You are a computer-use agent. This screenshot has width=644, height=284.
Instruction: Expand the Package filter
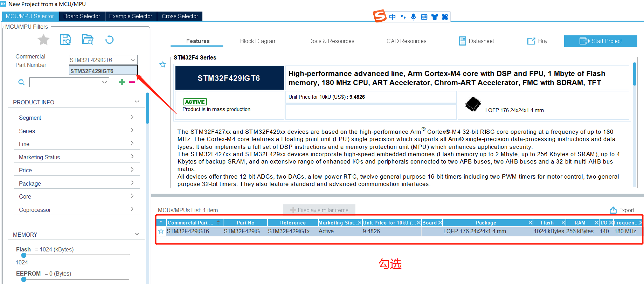pos(132,183)
